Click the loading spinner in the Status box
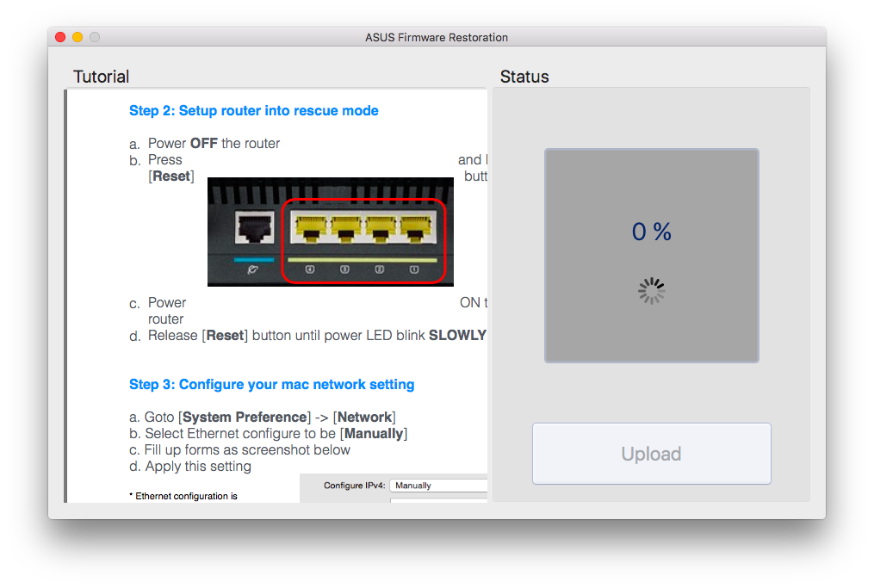Screen dimensions: 874x588 pyautogui.click(x=652, y=291)
